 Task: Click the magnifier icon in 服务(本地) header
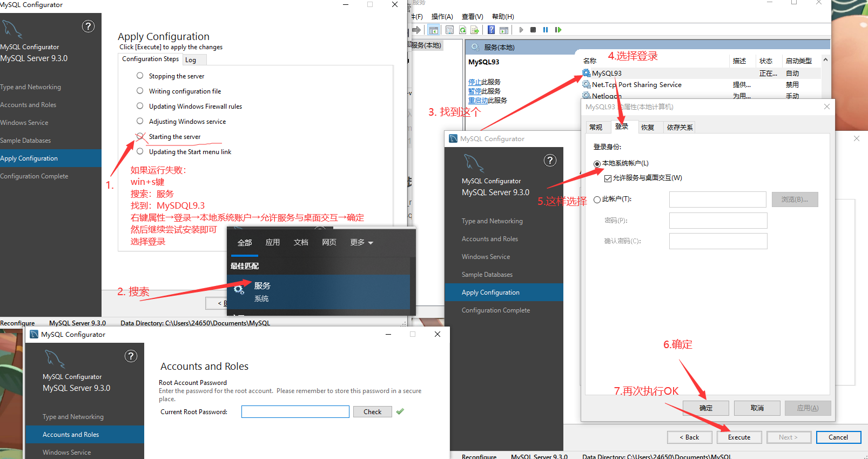click(475, 47)
